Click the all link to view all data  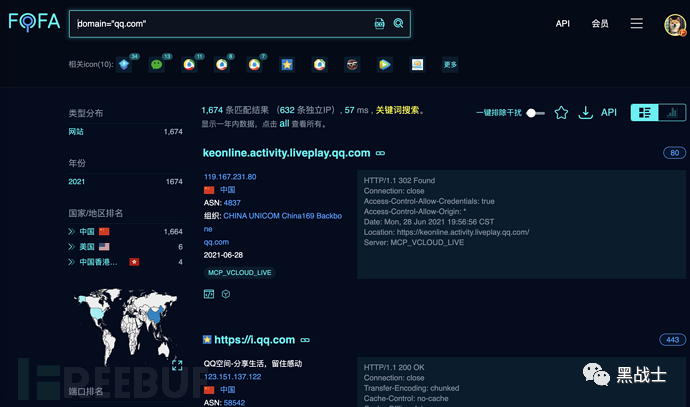click(x=284, y=124)
